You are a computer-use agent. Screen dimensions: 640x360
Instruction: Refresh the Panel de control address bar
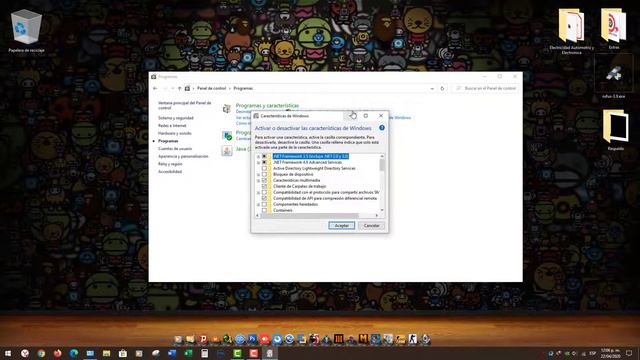click(x=442, y=88)
